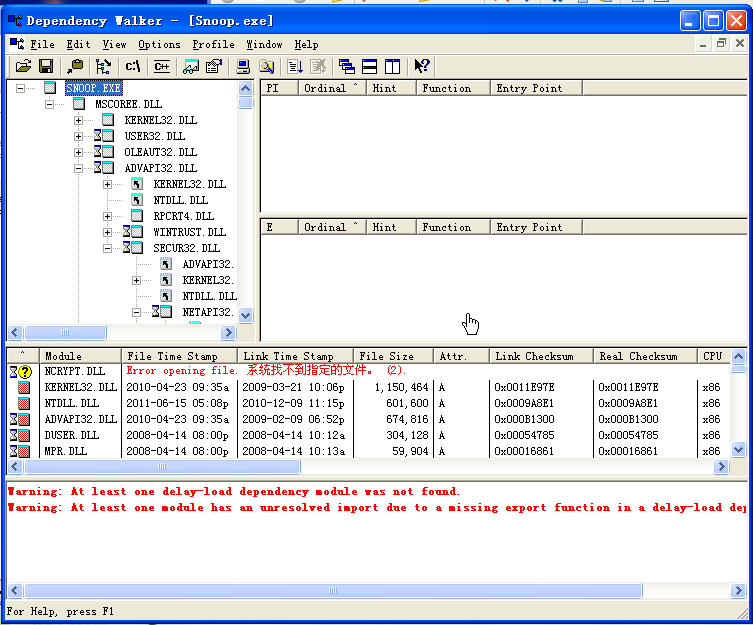Click the tree pane horizontal scrollbar thumb
Image resolution: width=753 pixels, height=625 pixels.
(65, 332)
